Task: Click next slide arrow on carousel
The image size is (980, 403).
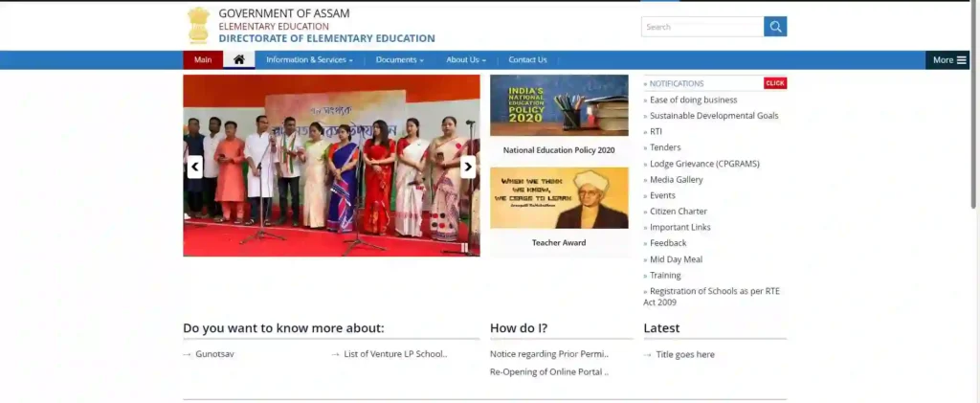Action: tap(468, 167)
